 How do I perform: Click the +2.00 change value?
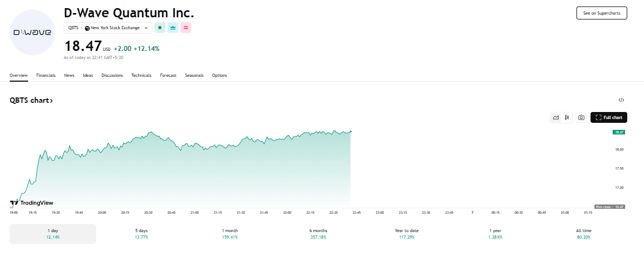click(x=123, y=49)
